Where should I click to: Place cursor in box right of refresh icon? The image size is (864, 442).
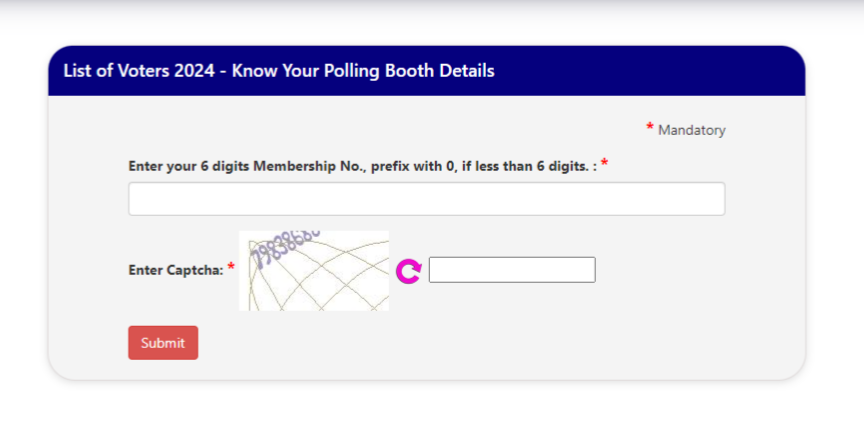[512, 270]
